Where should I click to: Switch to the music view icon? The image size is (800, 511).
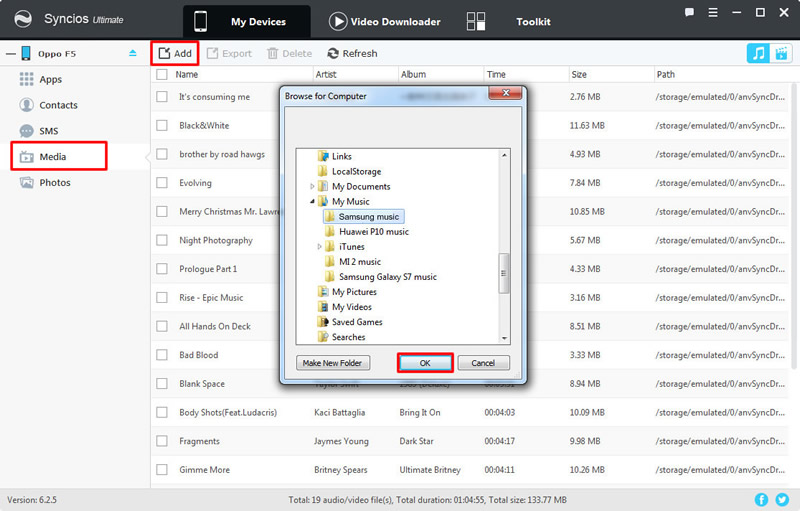tap(758, 53)
